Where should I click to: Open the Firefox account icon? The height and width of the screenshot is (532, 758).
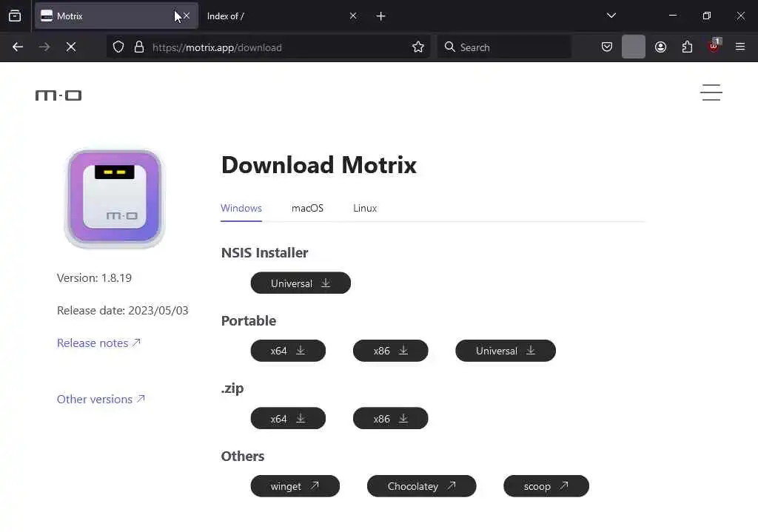coord(660,47)
